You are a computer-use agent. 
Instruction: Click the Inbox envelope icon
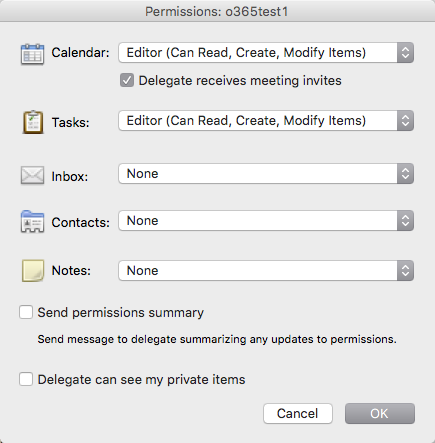click(x=32, y=175)
